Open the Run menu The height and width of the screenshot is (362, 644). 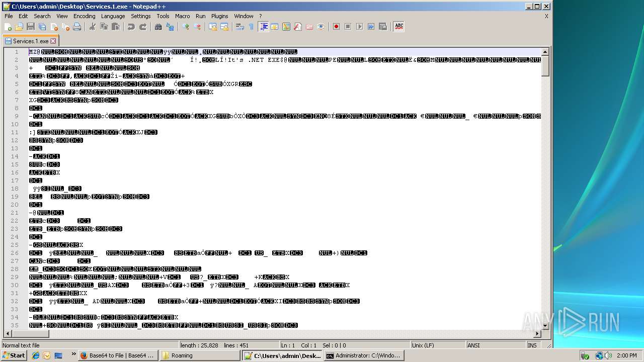coord(201,16)
